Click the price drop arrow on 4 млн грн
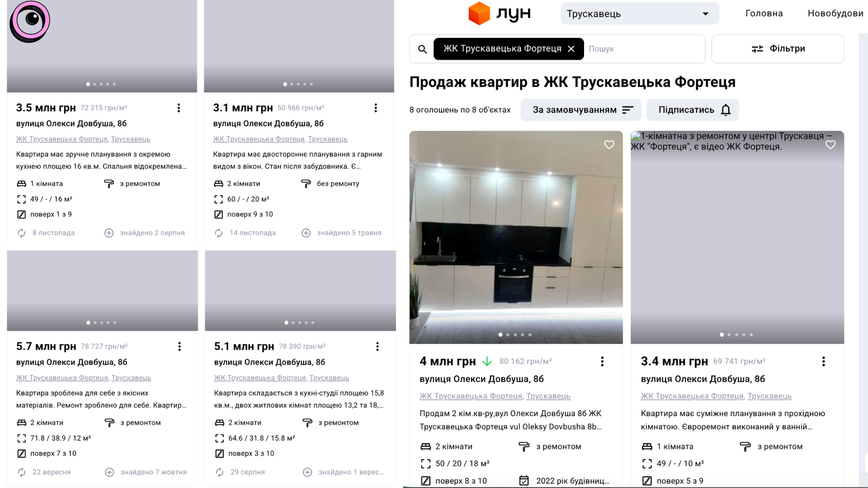Viewport: 868px width, 488px height. point(487,361)
